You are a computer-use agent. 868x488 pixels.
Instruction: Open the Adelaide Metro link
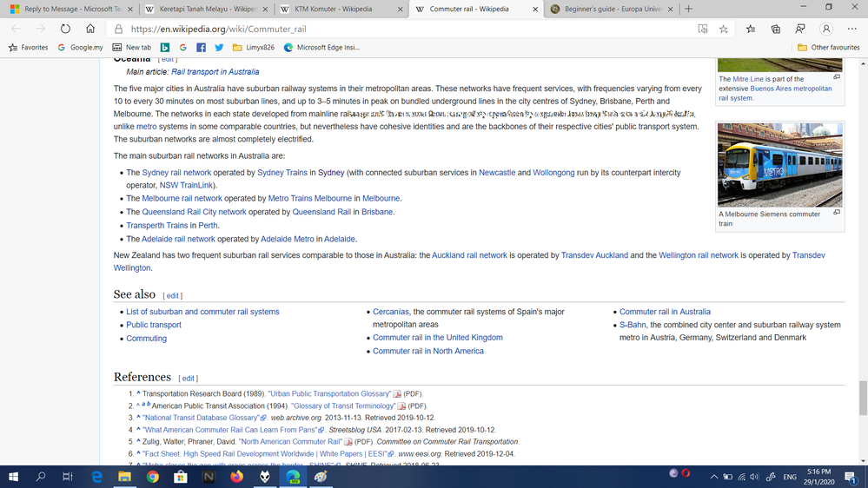(288, 239)
